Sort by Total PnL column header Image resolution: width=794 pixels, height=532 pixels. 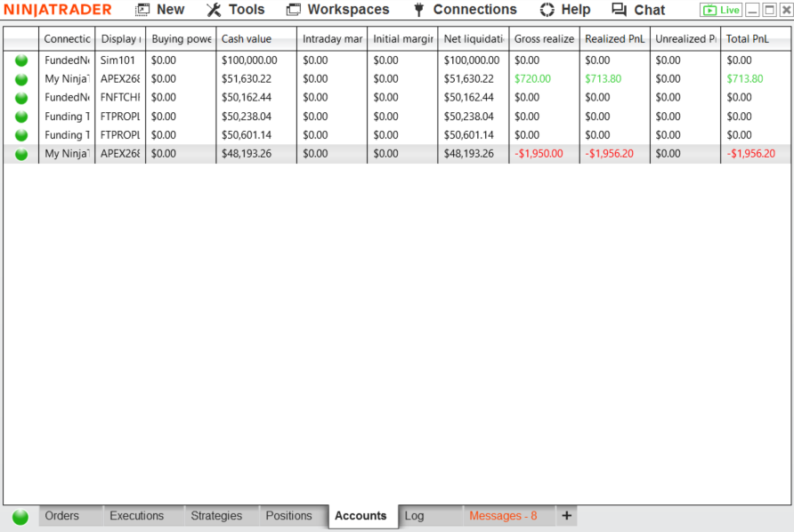tap(756, 39)
